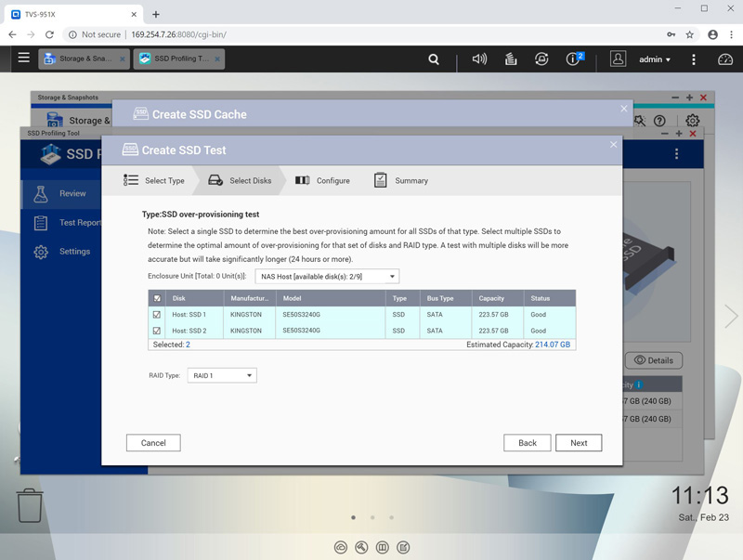Viewport: 743px width, 560px height.
Task: Open Test Report in the sidebar
Action: 61,223
